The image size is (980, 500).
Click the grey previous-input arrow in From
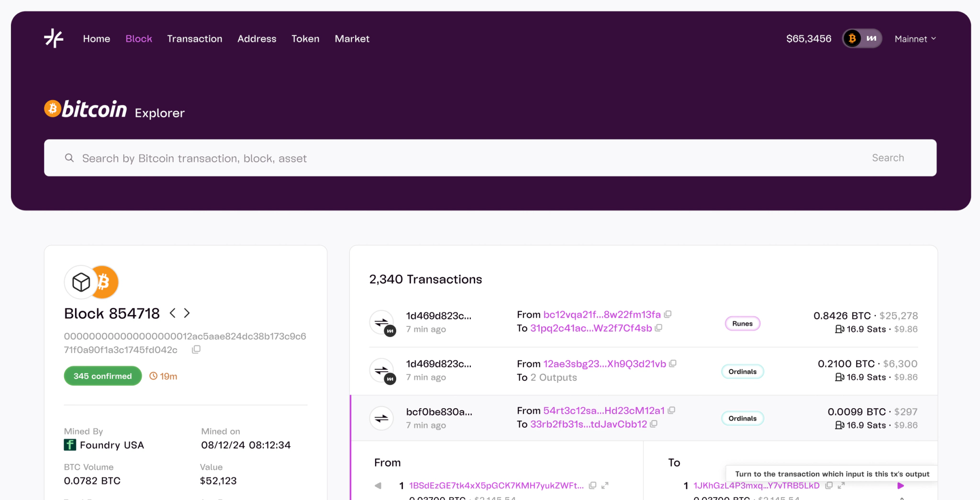point(378,486)
